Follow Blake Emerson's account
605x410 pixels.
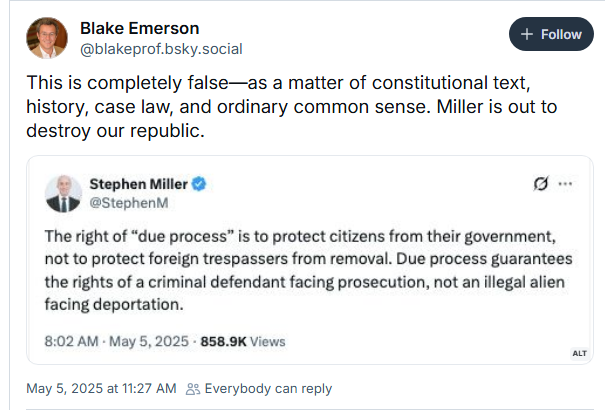pyautogui.click(x=551, y=34)
